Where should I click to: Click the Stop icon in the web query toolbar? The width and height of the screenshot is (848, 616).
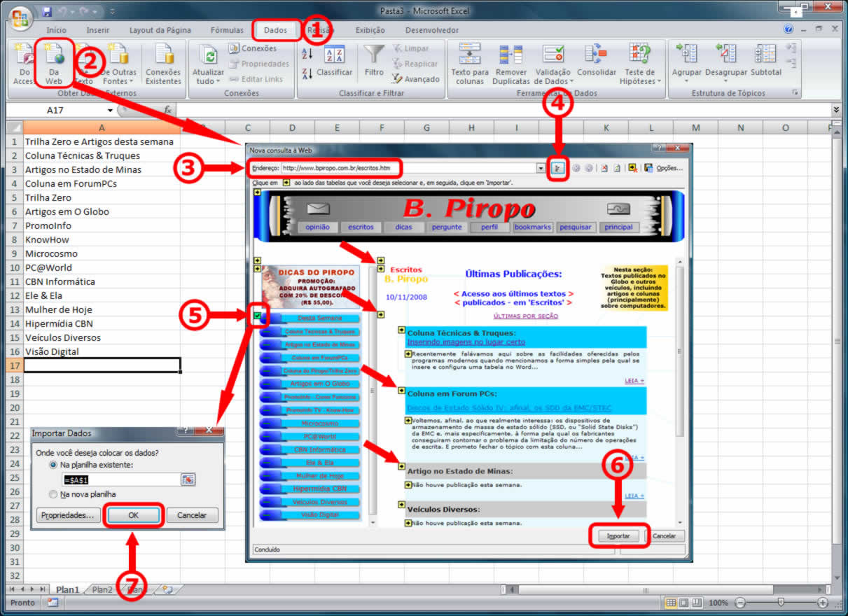604,168
